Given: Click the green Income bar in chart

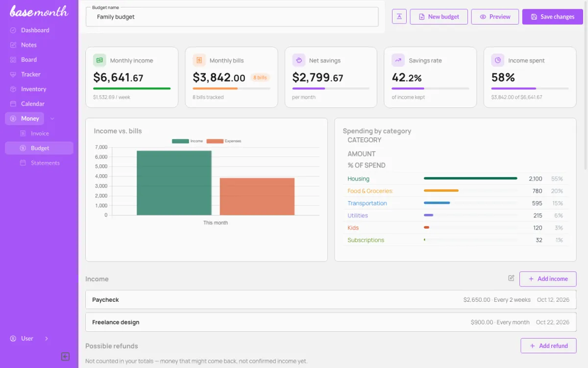Looking at the screenshot, I should pos(174,183).
